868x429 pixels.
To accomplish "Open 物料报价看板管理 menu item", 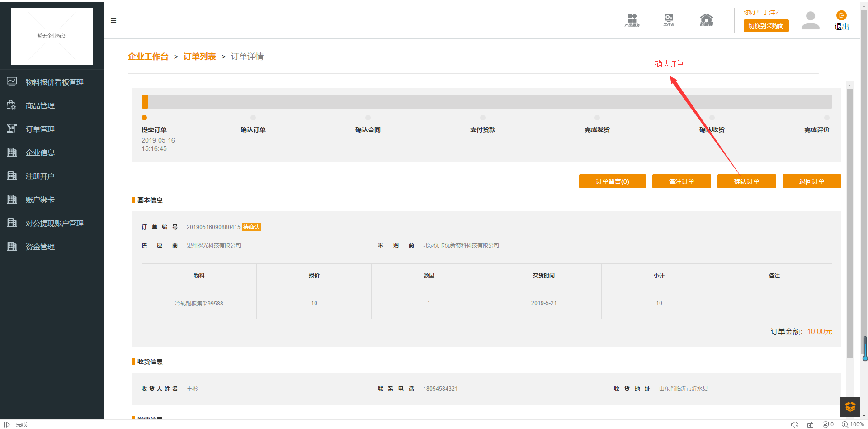I will pyautogui.click(x=55, y=82).
